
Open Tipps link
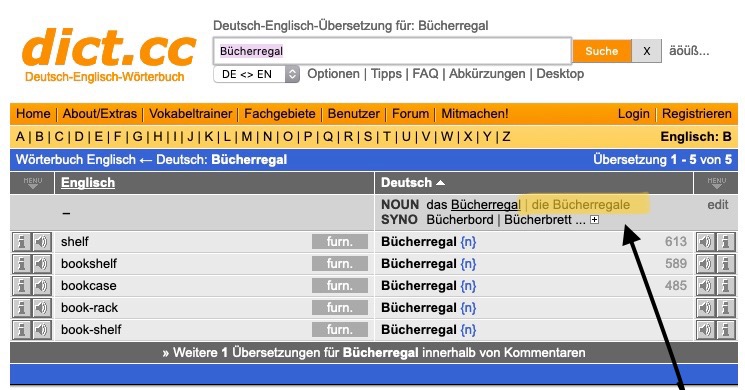[x=386, y=74]
